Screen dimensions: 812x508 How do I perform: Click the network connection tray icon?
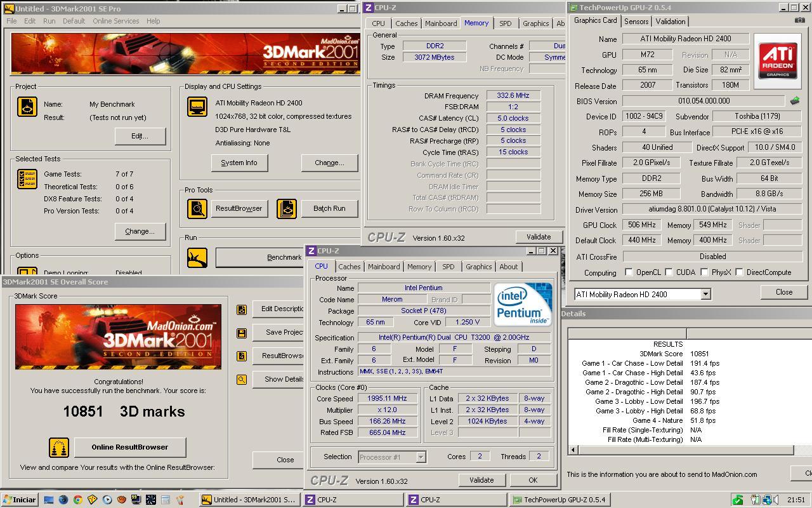point(766,500)
